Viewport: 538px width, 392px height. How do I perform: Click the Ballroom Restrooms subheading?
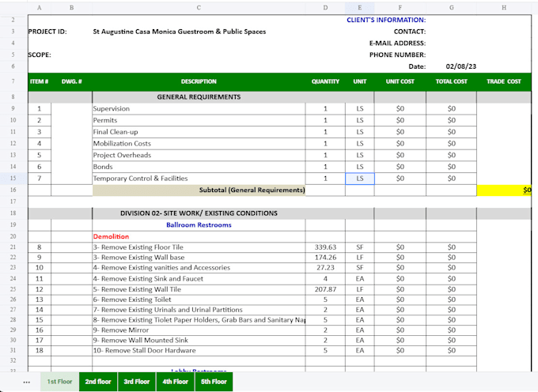(199, 224)
